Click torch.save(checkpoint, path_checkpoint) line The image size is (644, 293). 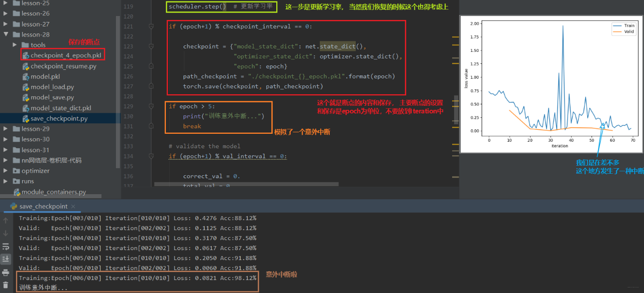[x=253, y=86]
